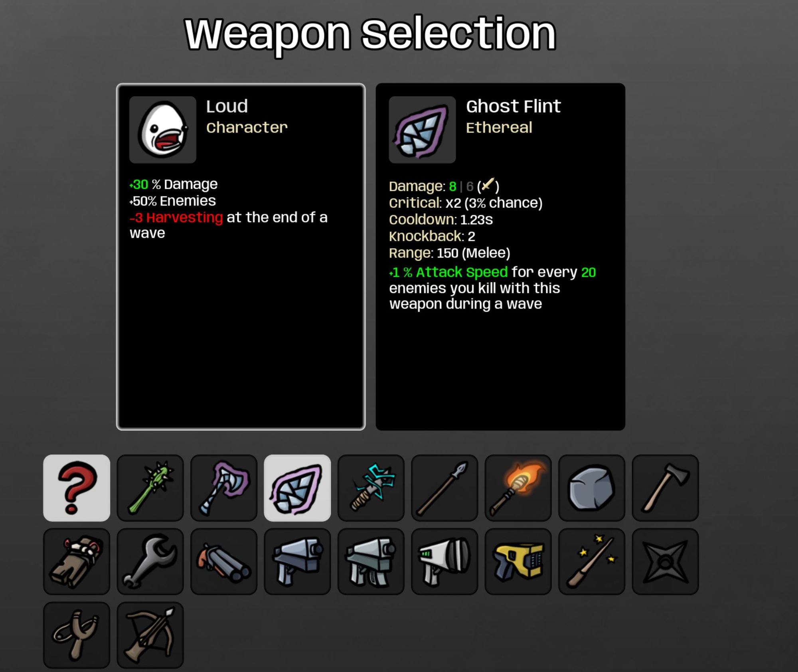The image size is (798, 672).
Task: Select the double barrel shotgun
Action: [x=224, y=561]
